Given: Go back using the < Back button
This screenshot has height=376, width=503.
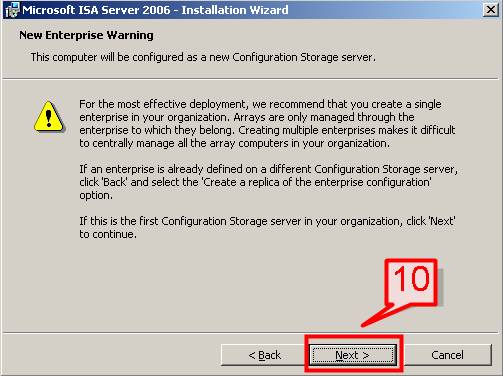Looking at the screenshot, I should (265, 355).
